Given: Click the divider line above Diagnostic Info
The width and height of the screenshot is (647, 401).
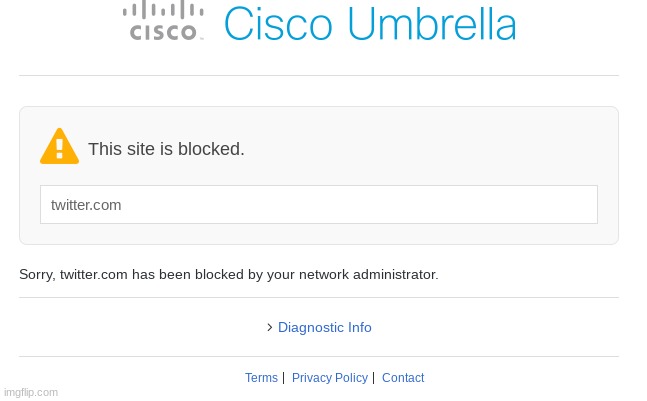Looking at the screenshot, I should [319, 297].
